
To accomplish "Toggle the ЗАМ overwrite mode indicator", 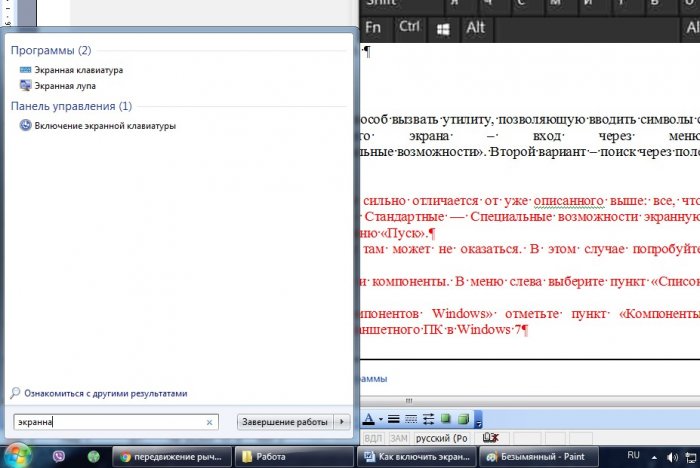I will 398,438.
